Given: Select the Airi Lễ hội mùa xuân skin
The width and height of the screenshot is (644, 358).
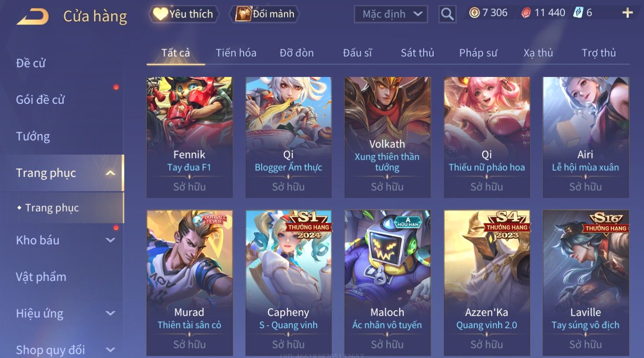Looking at the screenshot, I should (586, 137).
